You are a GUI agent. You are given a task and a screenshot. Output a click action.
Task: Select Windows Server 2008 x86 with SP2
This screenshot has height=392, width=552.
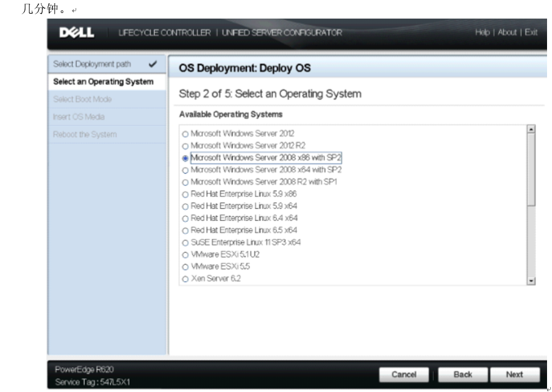[x=185, y=159]
